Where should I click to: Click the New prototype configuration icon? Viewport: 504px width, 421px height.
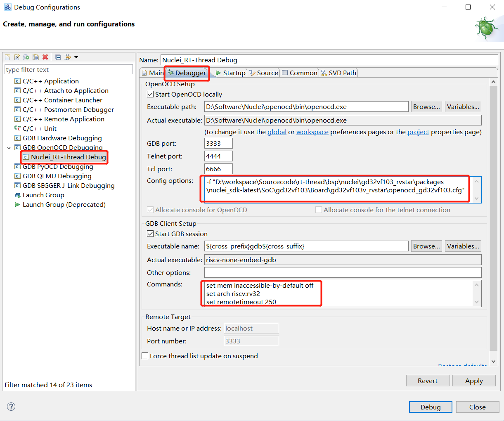[x=17, y=57]
